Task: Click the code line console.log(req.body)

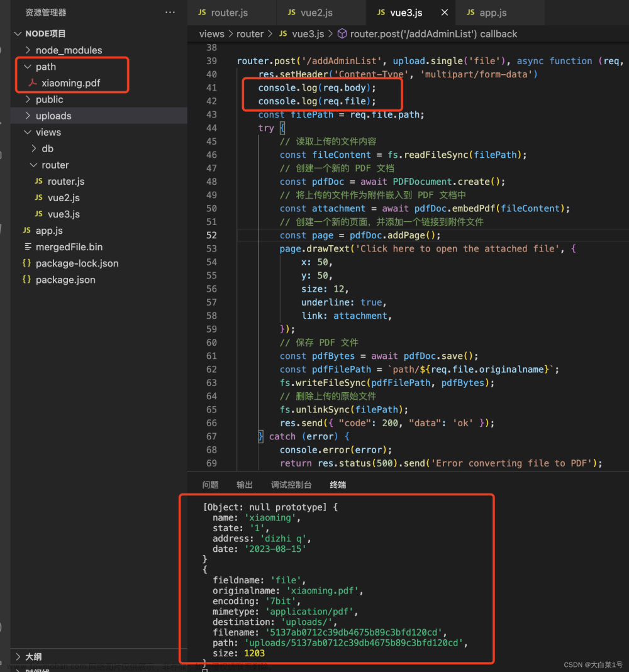Action: (x=317, y=88)
